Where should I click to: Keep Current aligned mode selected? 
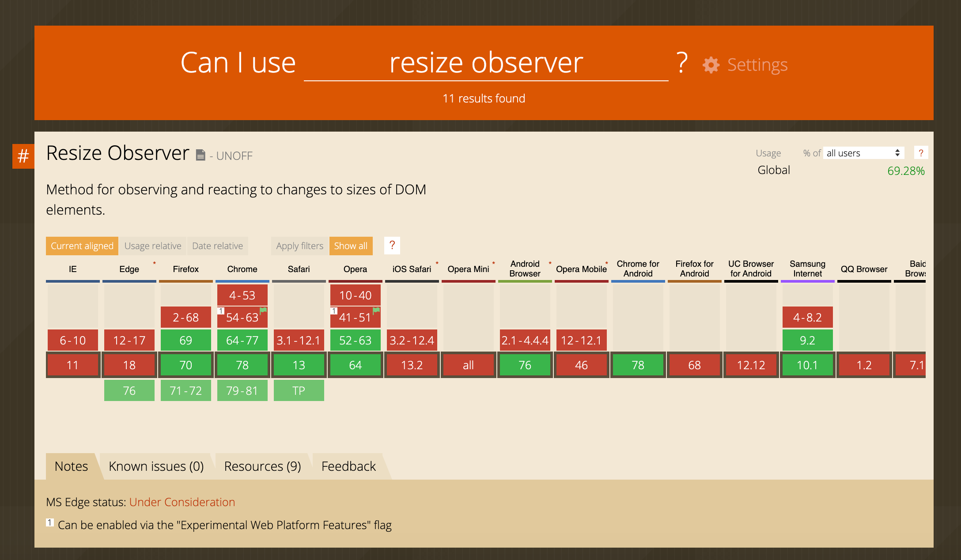pos(82,246)
